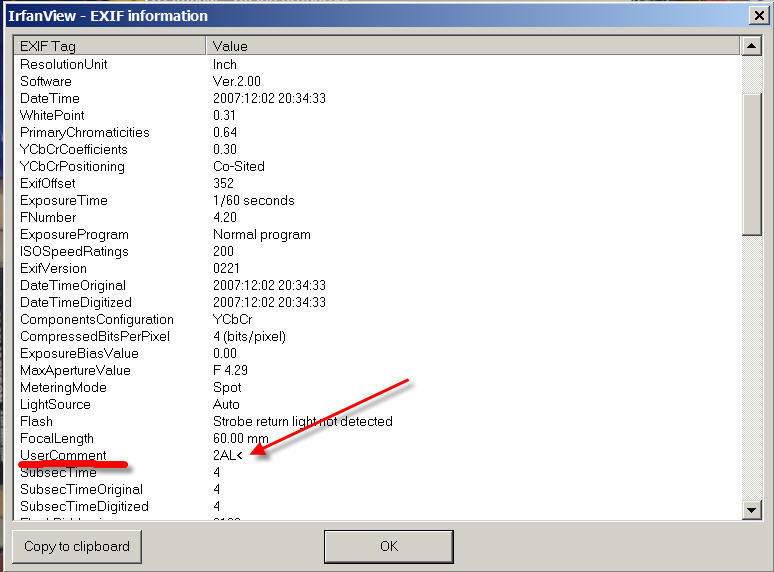Click the value '1/60 seconds'
The width and height of the screenshot is (774, 572).
click(x=253, y=200)
